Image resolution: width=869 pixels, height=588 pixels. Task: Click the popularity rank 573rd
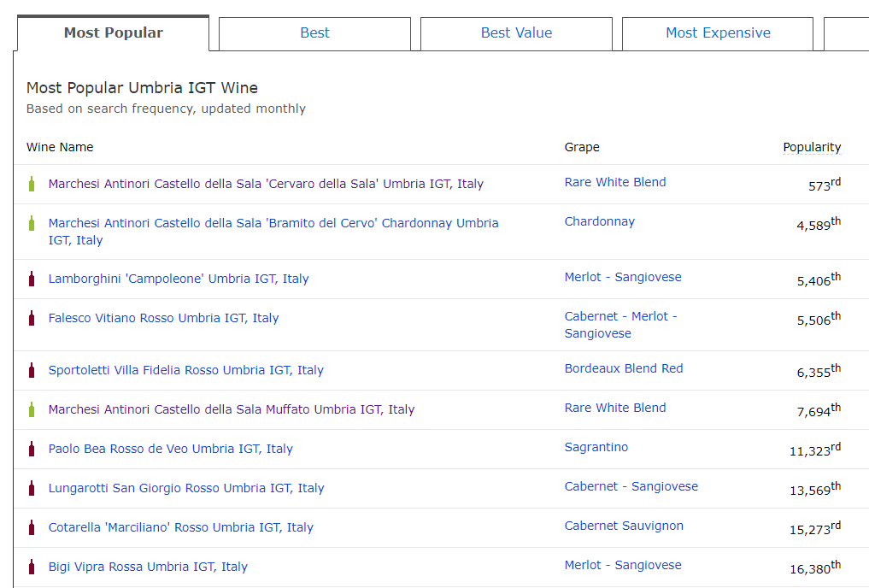(825, 185)
